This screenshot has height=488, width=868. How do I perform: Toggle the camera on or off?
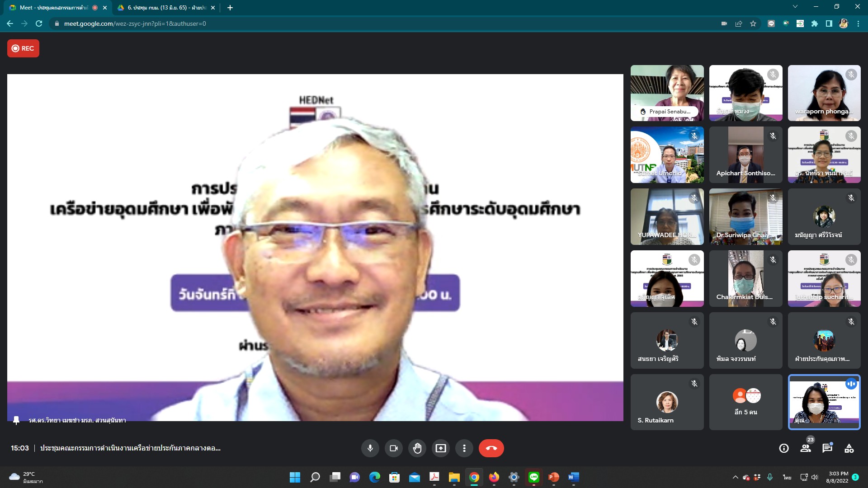point(393,448)
